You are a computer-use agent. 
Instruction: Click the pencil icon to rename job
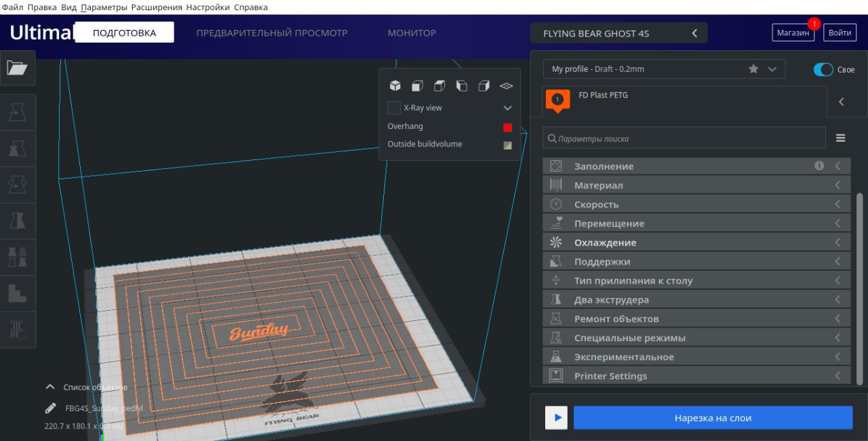(50, 408)
